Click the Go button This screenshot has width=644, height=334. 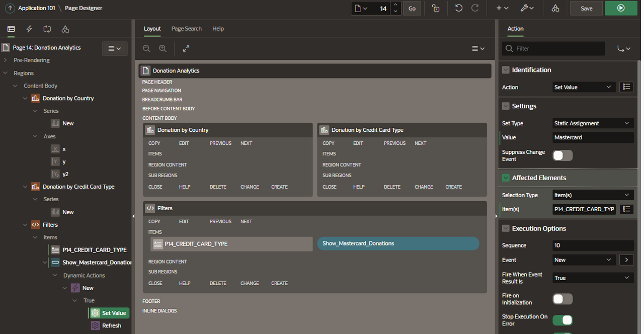tap(412, 8)
